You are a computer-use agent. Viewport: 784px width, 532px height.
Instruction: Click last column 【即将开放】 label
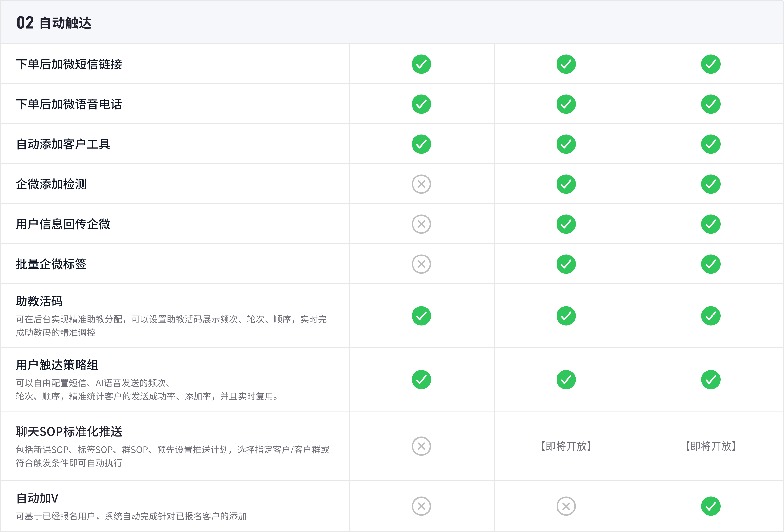710,446
